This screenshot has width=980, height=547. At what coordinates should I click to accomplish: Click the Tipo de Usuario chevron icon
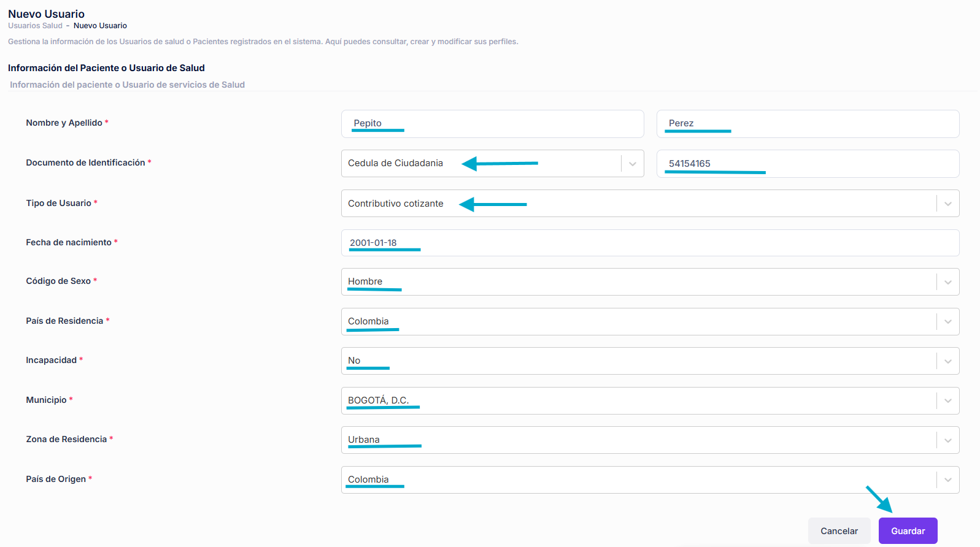(x=947, y=204)
